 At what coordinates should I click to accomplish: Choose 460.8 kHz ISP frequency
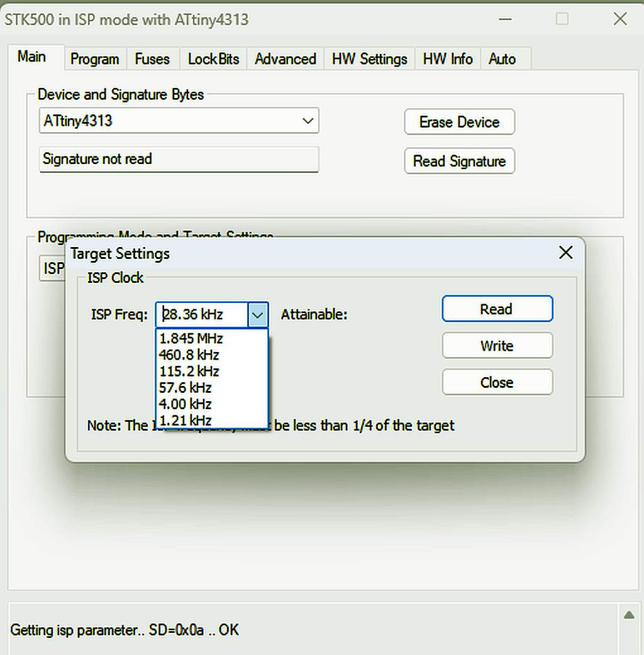[x=189, y=355]
